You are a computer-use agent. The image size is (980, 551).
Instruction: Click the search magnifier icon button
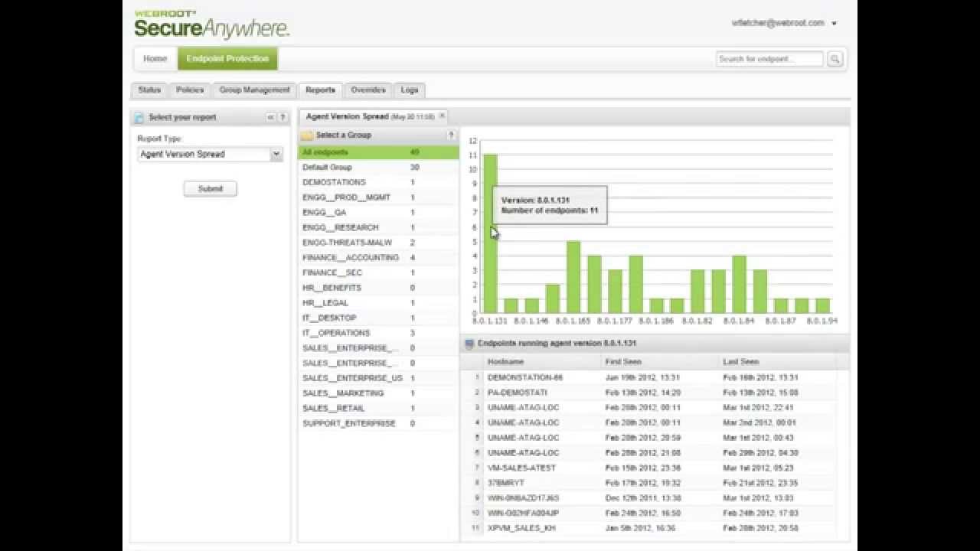tap(835, 59)
